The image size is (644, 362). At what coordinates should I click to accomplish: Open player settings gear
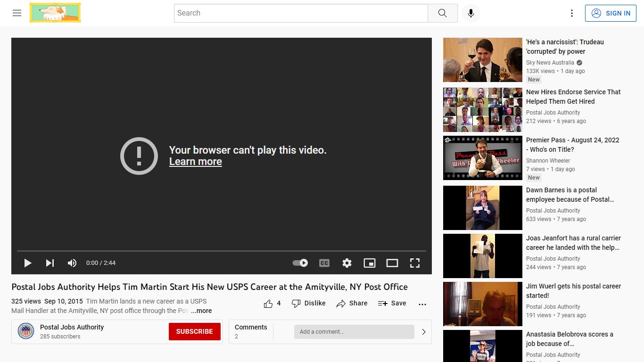point(347,263)
